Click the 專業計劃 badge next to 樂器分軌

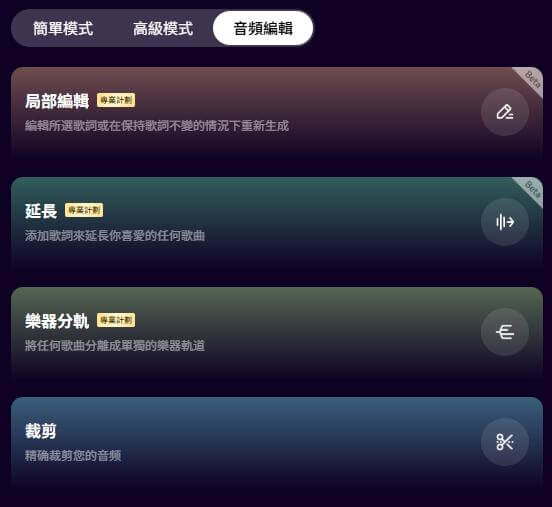pos(116,320)
